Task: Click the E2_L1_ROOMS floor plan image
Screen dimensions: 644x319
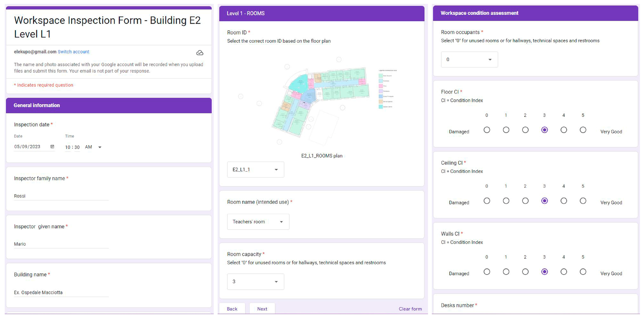Action: pyautogui.click(x=322, y=100)
